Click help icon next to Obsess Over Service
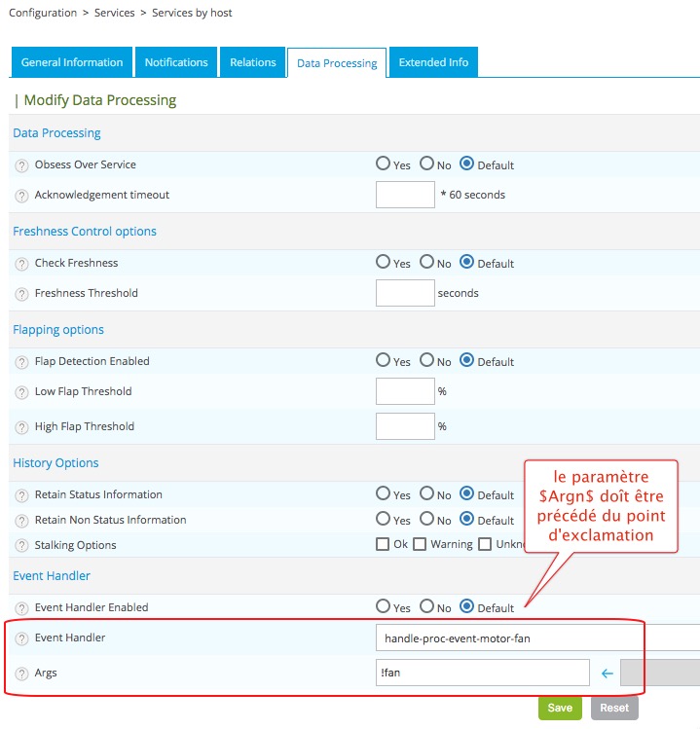Viewport: 700px width, 729px height. click(21, 165)
